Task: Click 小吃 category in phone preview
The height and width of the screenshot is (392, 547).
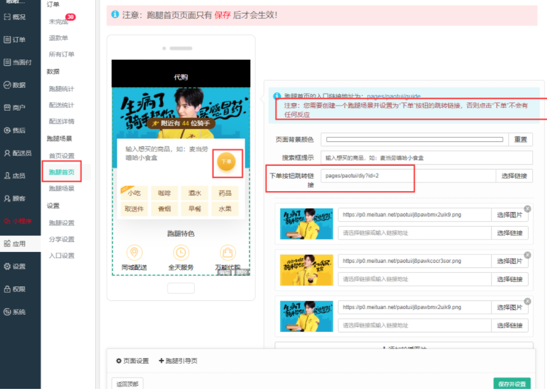Action: (134, 193)
